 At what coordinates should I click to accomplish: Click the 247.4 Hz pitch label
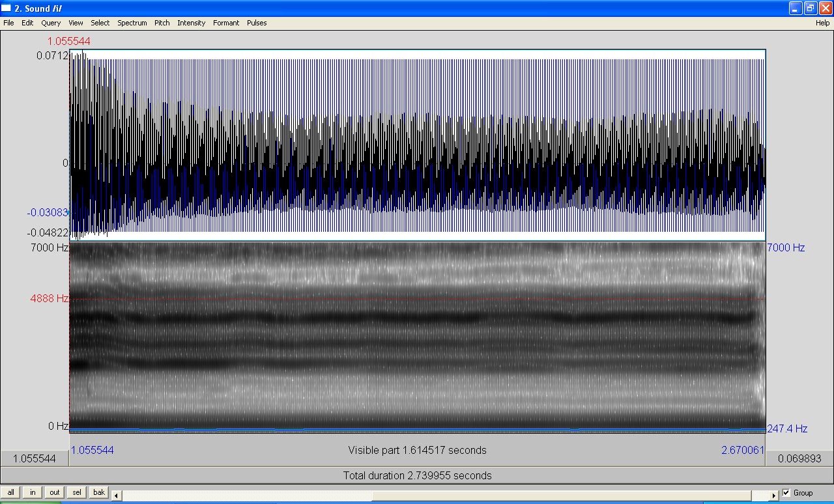(x=787, y=428)
